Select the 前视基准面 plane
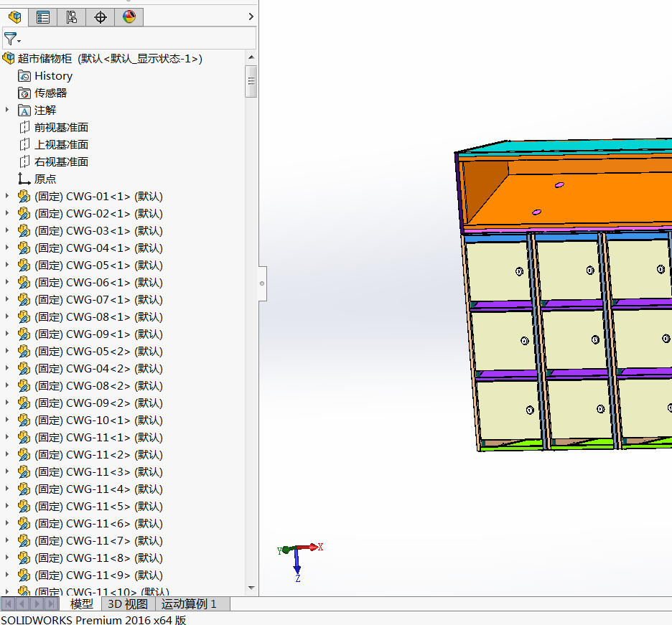The image size is (672, 625). pos(61,128)
